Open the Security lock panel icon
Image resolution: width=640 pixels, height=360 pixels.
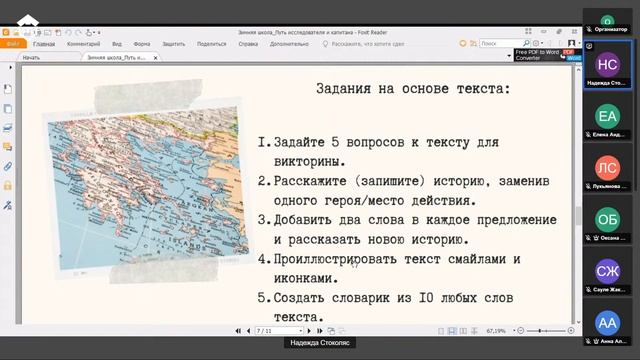point(8,186)
